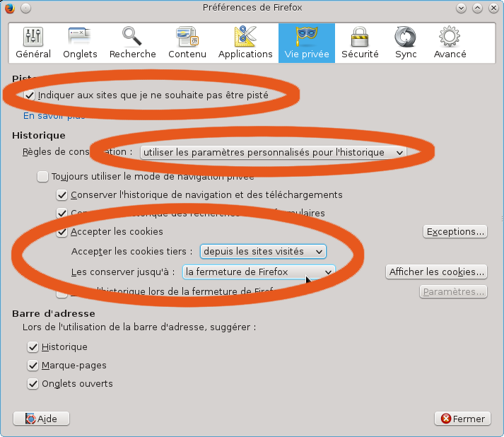Image resolution: width=504 pixels, height=437 pixels.
Task: Click the 'Paramètres…' button
Action: [453, 291]
